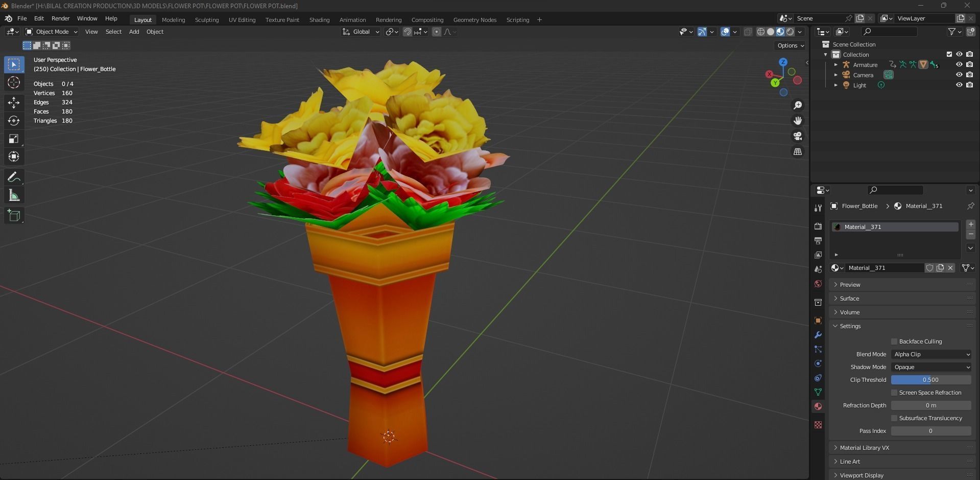Viewport: 980px width, 480px height.
Task: Open the Scene properties tab
Action: coord(818,269)
